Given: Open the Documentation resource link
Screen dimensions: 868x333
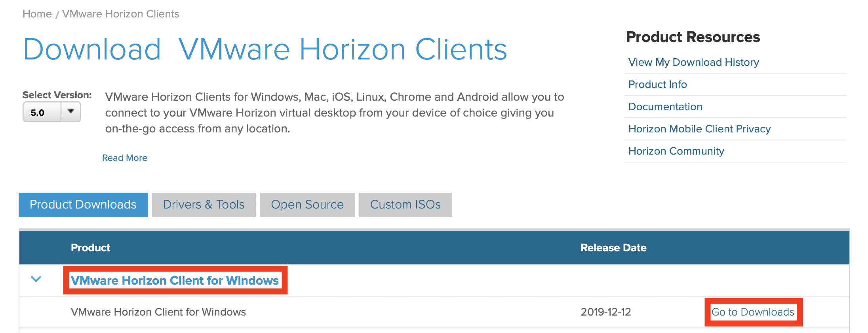Looking at the screenshot, I should tap(665, 107).
